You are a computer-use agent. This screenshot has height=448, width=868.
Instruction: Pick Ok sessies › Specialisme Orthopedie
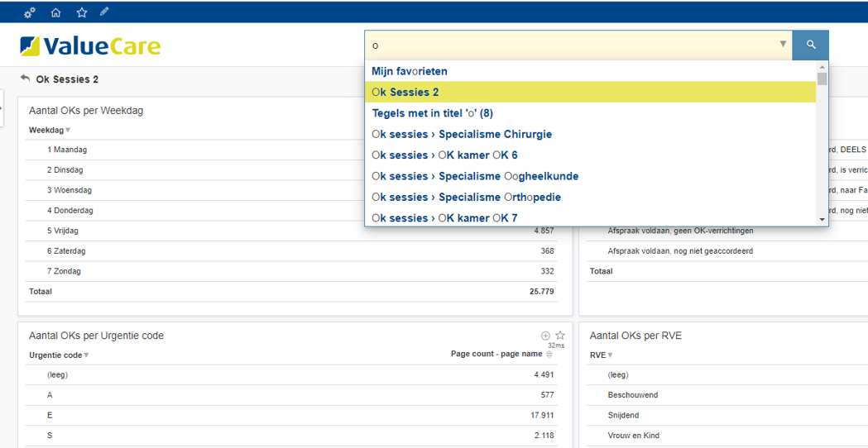pos(466,197)
